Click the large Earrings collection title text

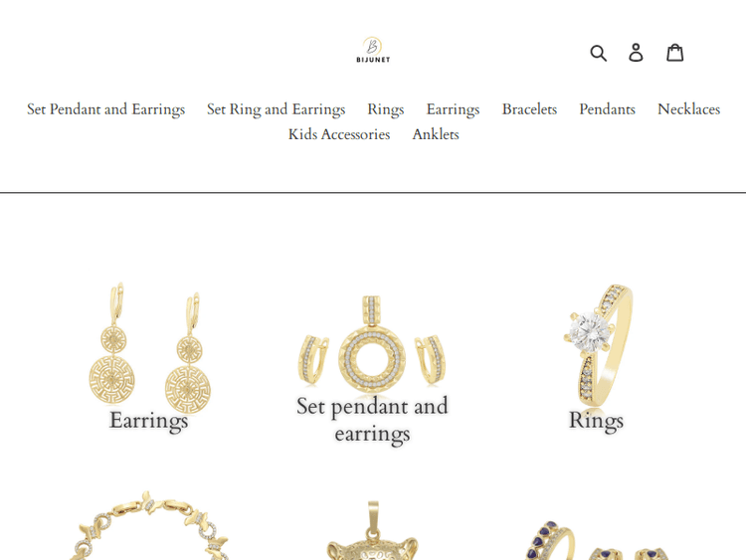point(149,421)
